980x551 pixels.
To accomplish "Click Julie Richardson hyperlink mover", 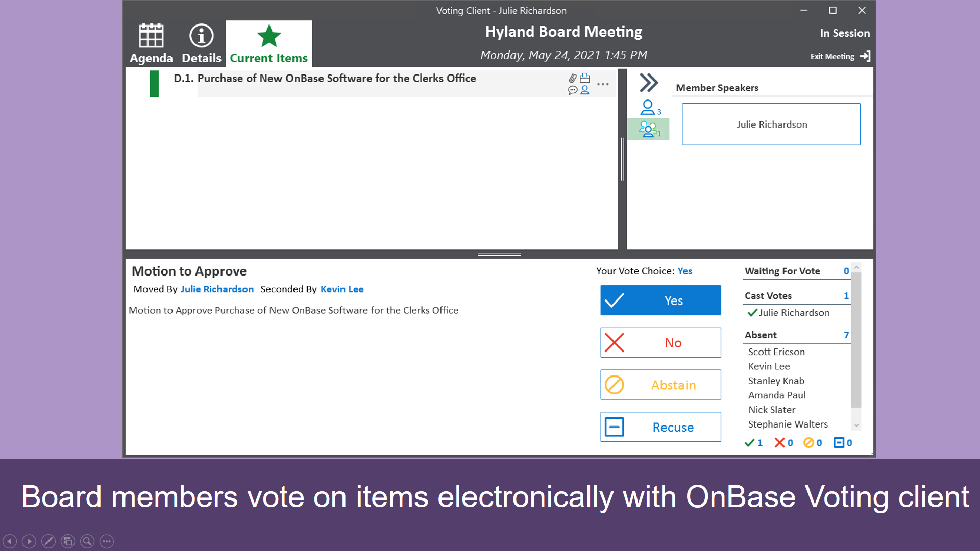I will [217, 289].
